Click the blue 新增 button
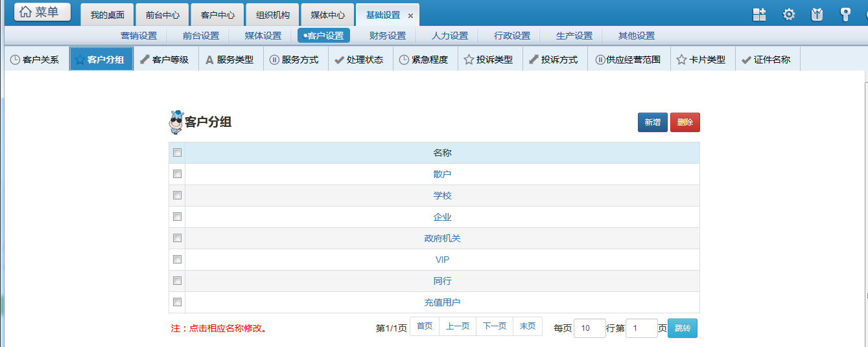 coord(653,122)
